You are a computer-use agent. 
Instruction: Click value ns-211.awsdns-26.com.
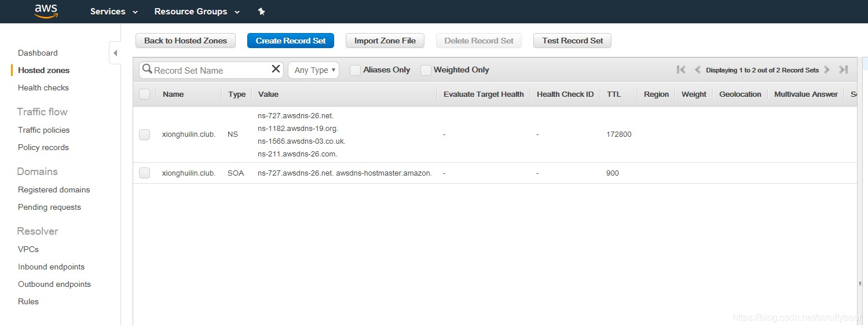tap(298, 154)
